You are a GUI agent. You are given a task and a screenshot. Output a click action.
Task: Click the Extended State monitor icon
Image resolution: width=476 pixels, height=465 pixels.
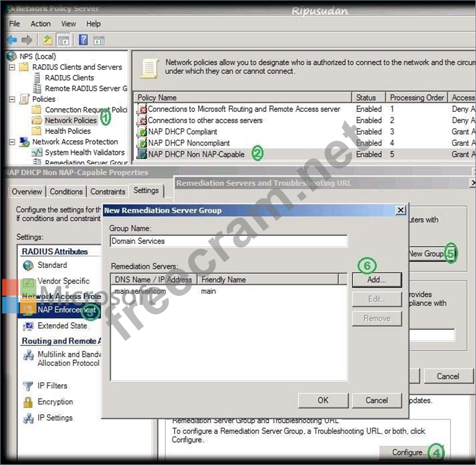tap(28, 326)
